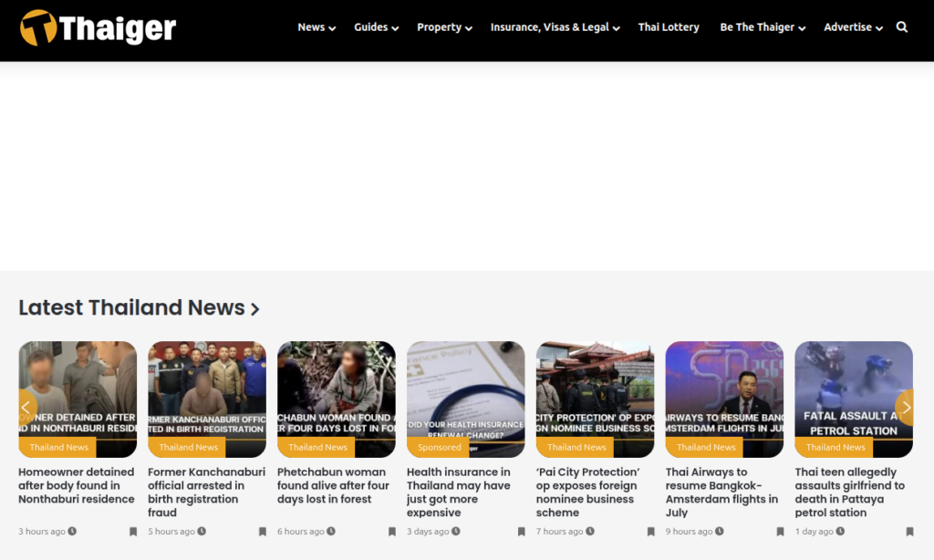Click clock icon beside 1 day ago
The height and width of the screenshot is (560, 934).
(x=840, y=531)
